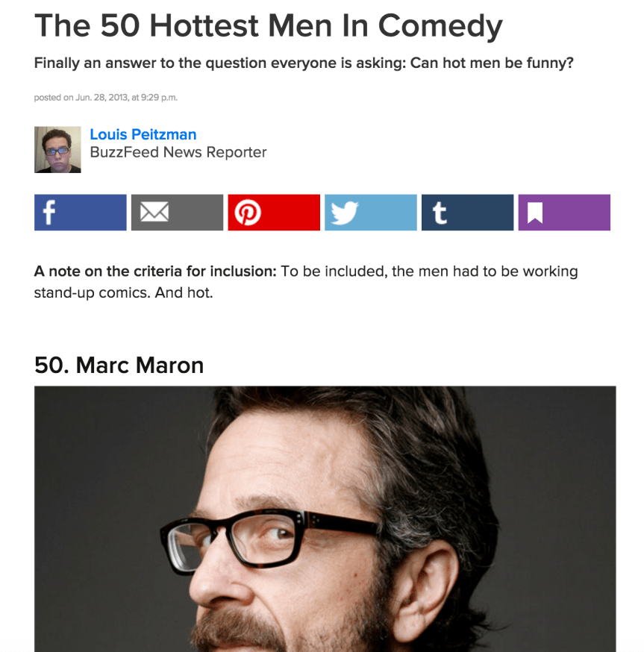Share the post to Tumblr
This screenshot has width=644, height=652.
coord(468,213)
